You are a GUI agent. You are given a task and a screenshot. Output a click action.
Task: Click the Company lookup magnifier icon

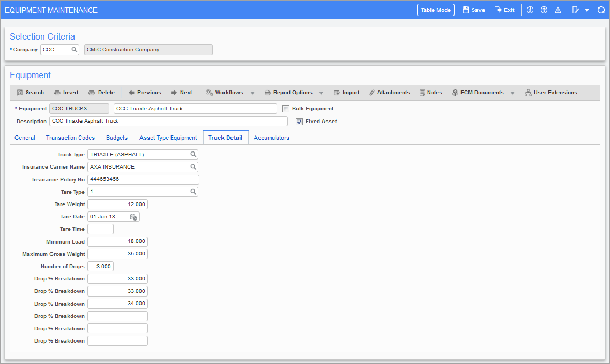point(75,50)
